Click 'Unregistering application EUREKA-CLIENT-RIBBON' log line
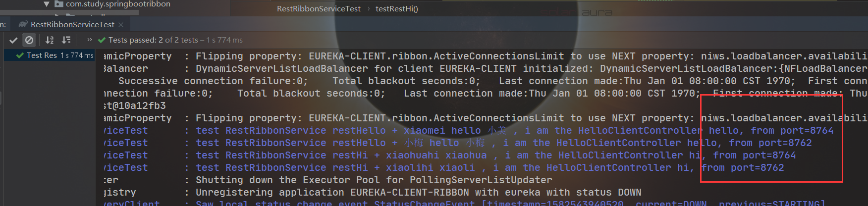Viewport: 868px width, 206px height. pyautogui.click(x=372, y=192)
